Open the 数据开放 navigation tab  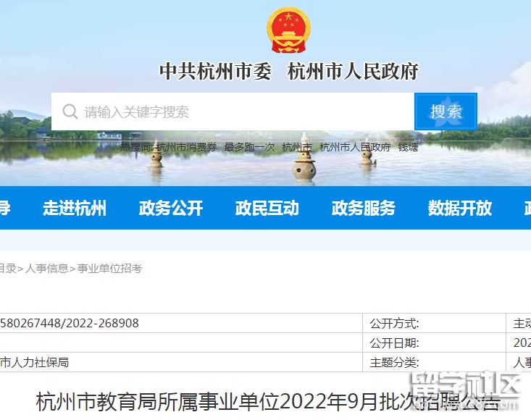click(x=460, y=209)
